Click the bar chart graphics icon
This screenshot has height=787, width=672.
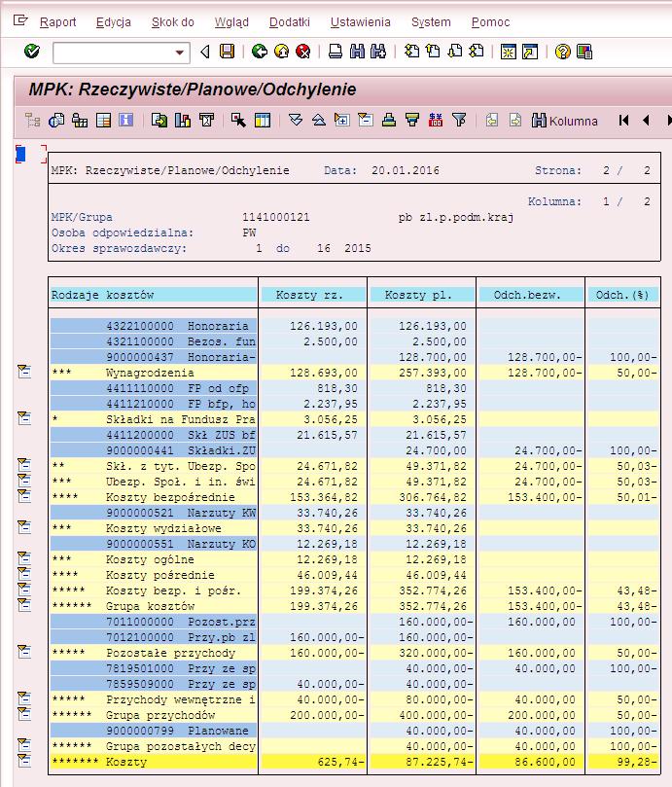point(183,120)
